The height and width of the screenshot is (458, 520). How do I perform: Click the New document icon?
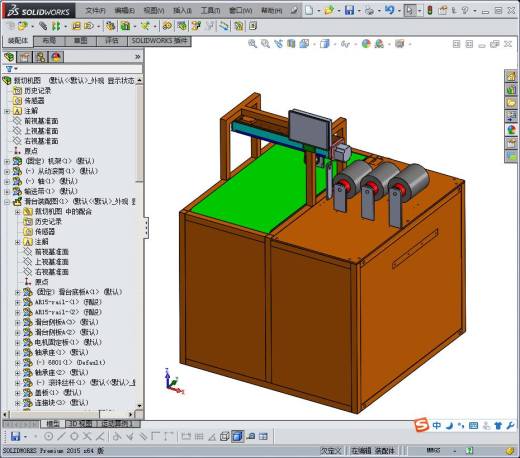[309, 10]
